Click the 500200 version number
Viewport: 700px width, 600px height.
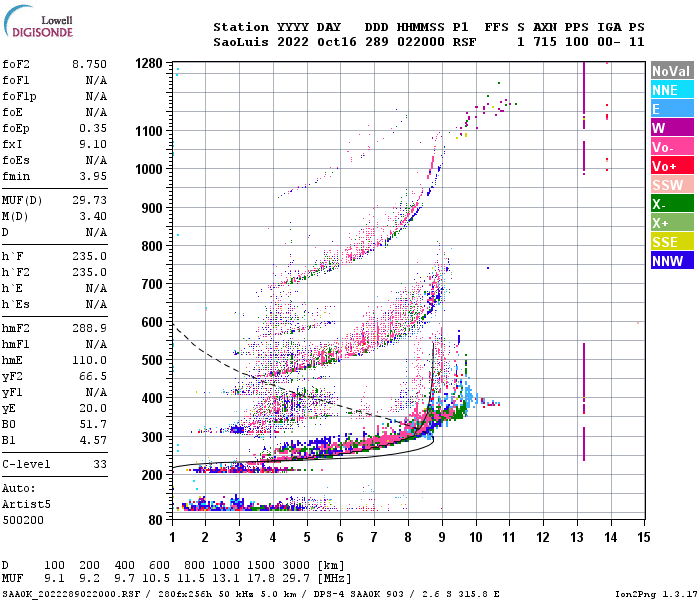tap(23, 521)
